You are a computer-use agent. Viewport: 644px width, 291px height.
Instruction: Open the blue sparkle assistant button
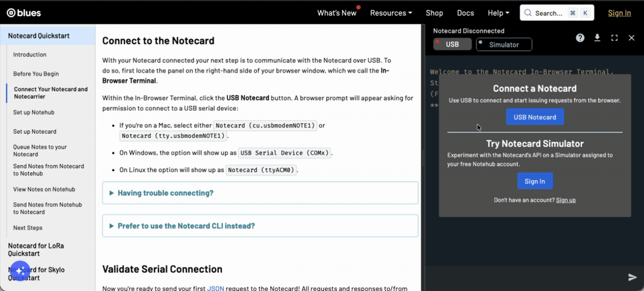coord(20,271)
